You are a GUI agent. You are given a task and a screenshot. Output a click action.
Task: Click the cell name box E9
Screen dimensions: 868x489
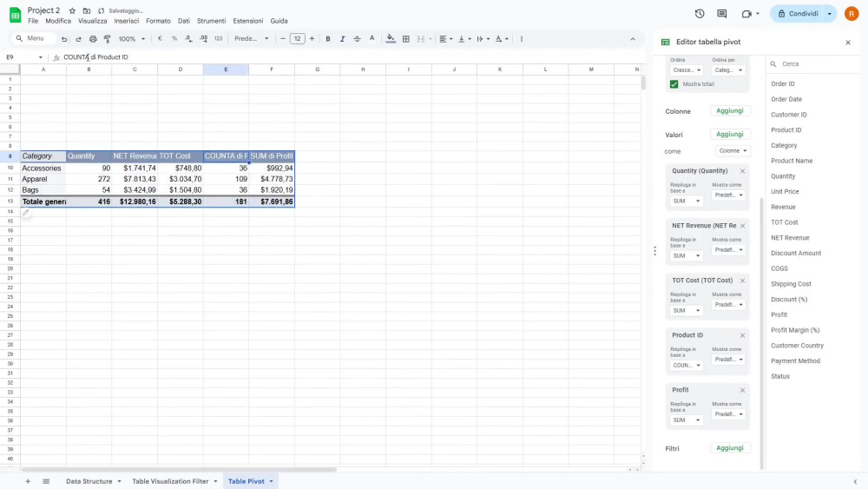pos(24,57)
